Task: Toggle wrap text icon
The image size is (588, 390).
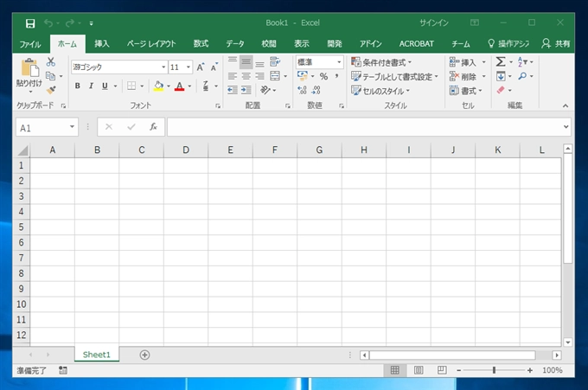Action: pyautogui.click(x=275, y=62)
